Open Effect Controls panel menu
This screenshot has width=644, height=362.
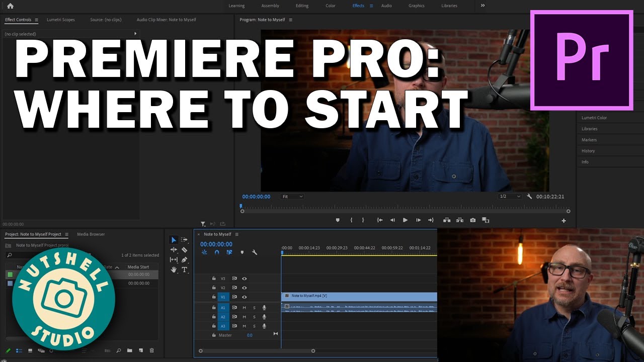pos(36,20)
